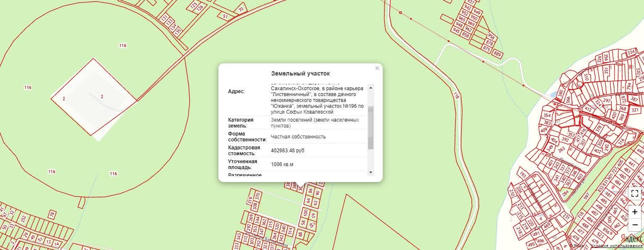Image resolution: width=644 pixels, height=250 pixels.
Task: Click parcel number 70 on map
Action: pyautogui.click(x=241, y=9)
